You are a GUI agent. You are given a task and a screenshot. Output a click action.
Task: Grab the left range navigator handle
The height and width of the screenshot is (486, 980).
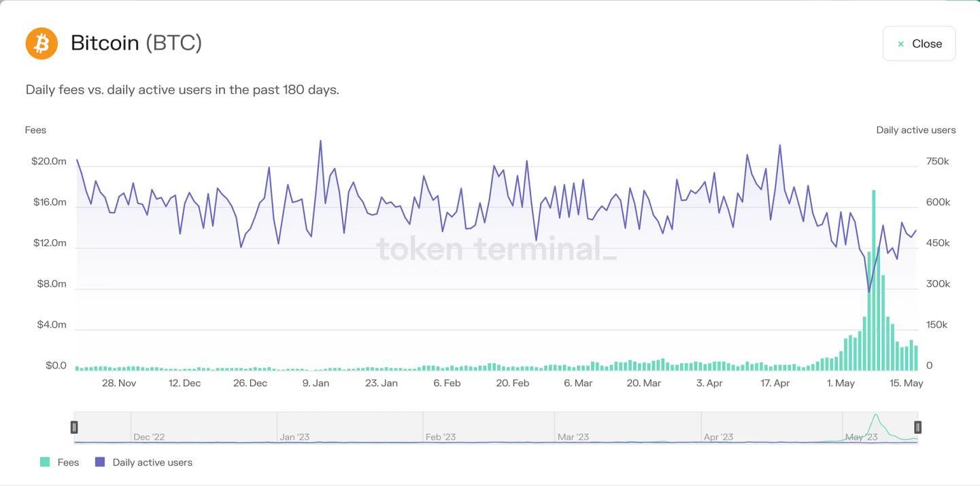74,427
